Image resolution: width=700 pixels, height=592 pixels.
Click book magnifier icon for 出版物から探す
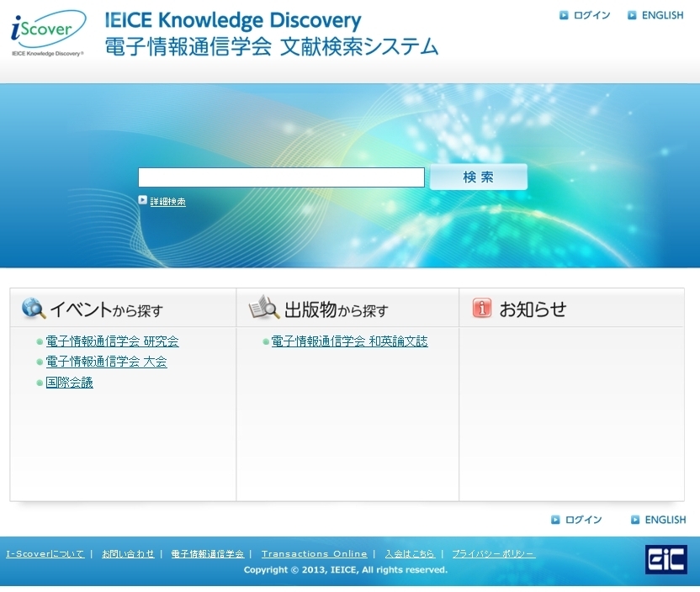(x=264, y=307)
